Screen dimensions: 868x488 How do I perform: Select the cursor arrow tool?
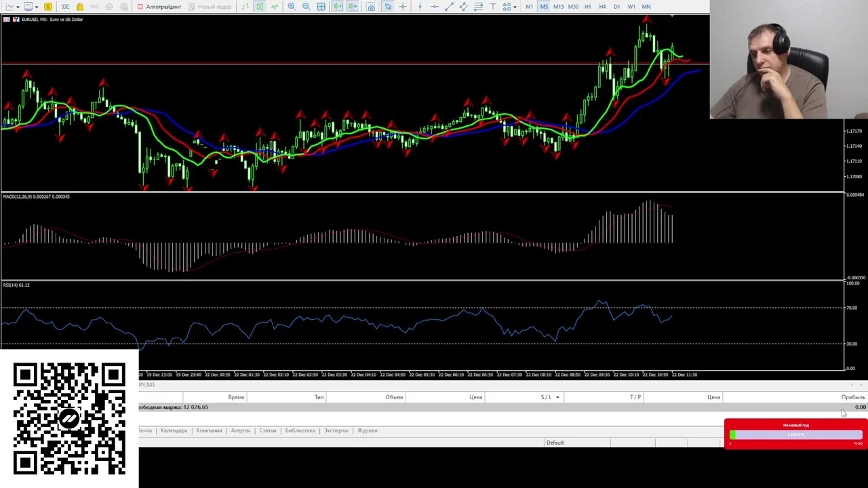(388, 6)
